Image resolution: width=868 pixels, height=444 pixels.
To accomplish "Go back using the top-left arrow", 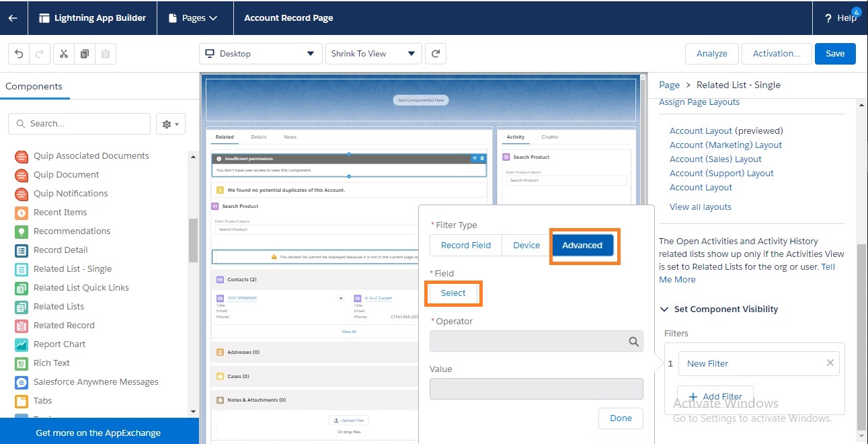I will click(13, 18).
